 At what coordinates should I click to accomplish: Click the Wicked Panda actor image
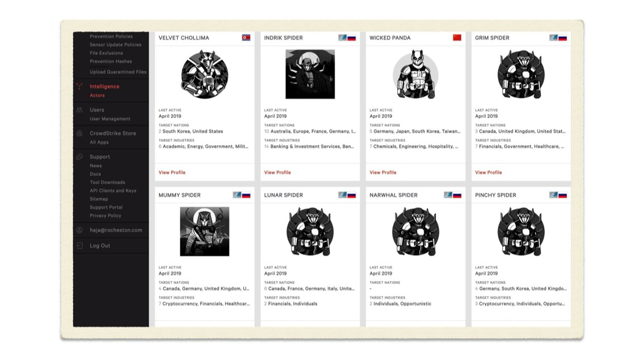(x=415, y=74)
